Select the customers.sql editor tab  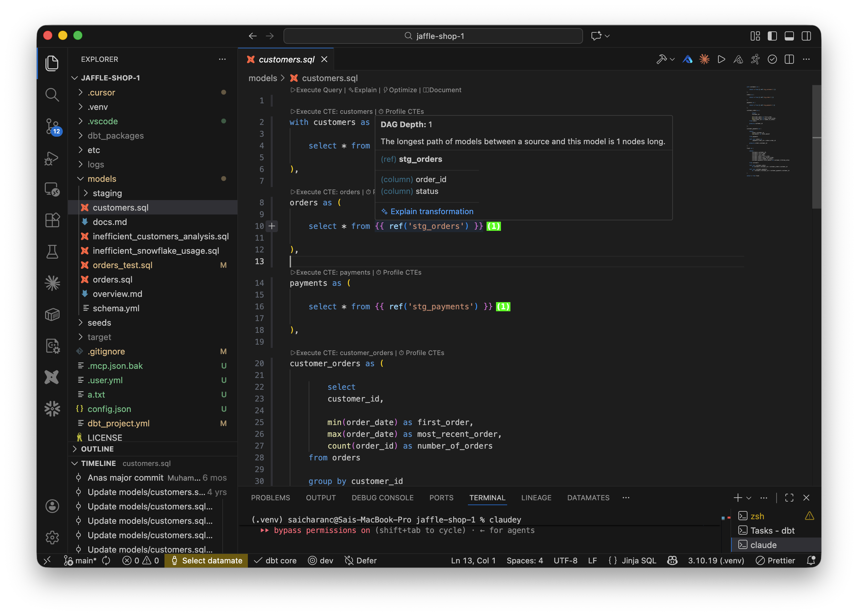(x=286, y=60)
